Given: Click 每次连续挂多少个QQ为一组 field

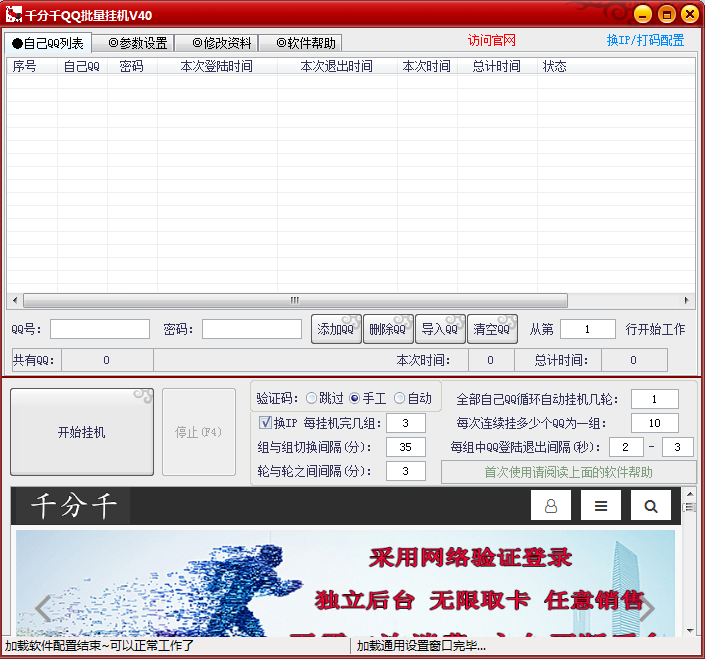Looking at the screenshot, I should pos(655,423).
